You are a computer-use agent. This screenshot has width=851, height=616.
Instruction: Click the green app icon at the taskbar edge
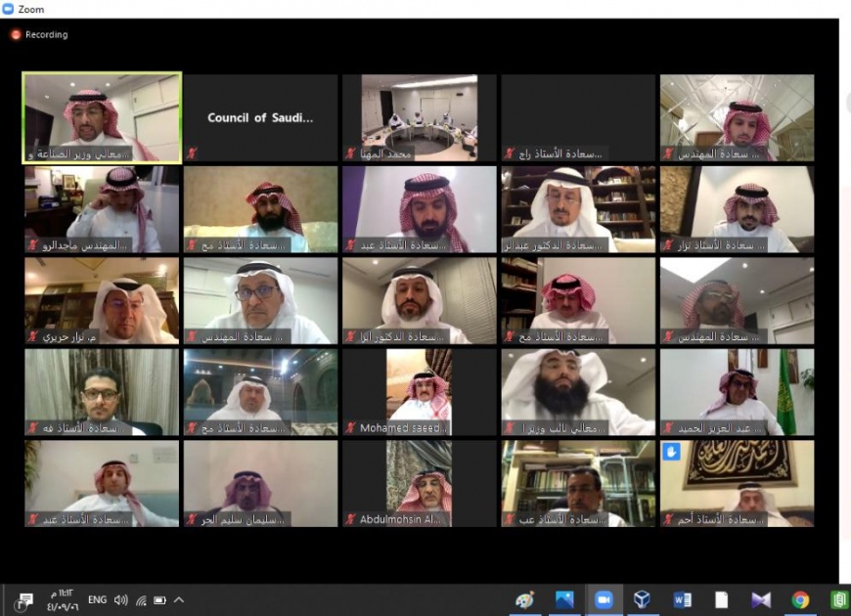839,599
